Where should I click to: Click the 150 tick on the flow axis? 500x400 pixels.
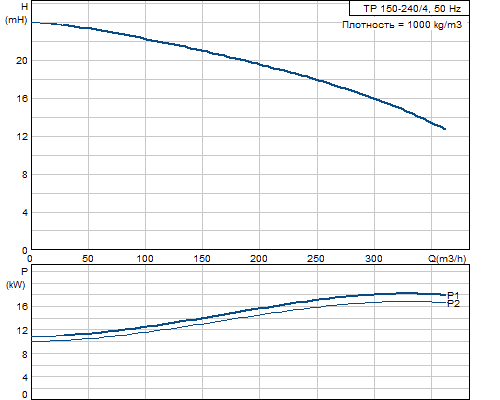pyautogui.click(x=202, y=259)
